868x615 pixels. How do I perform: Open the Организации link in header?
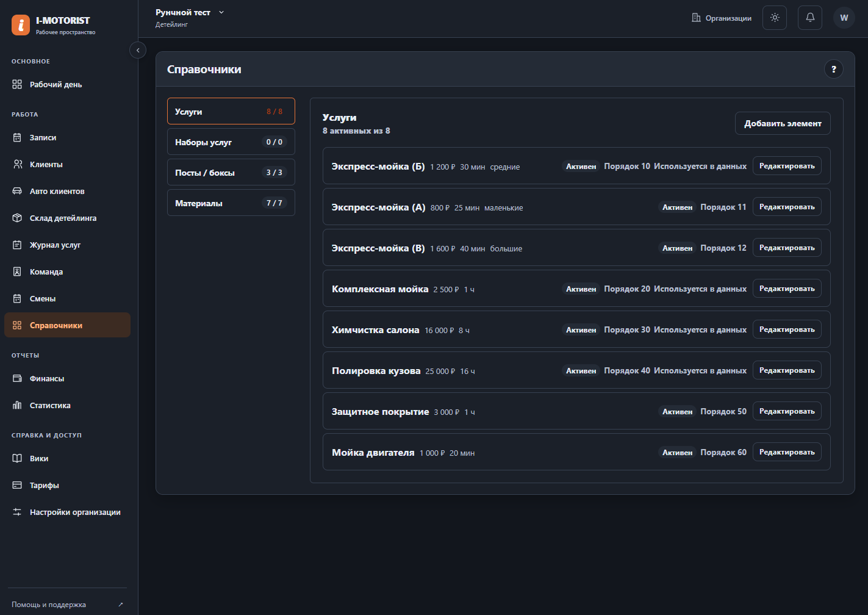pyautogui.click(x=722, y=18)
